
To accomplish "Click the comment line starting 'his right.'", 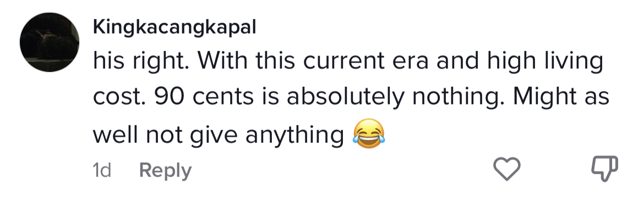I will click(x=348, y=62).
